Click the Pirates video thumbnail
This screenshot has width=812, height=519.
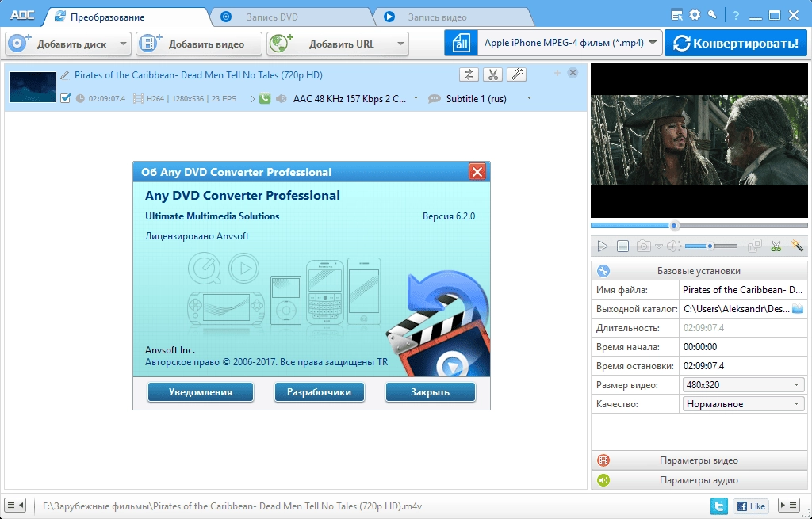pos(32,87)
